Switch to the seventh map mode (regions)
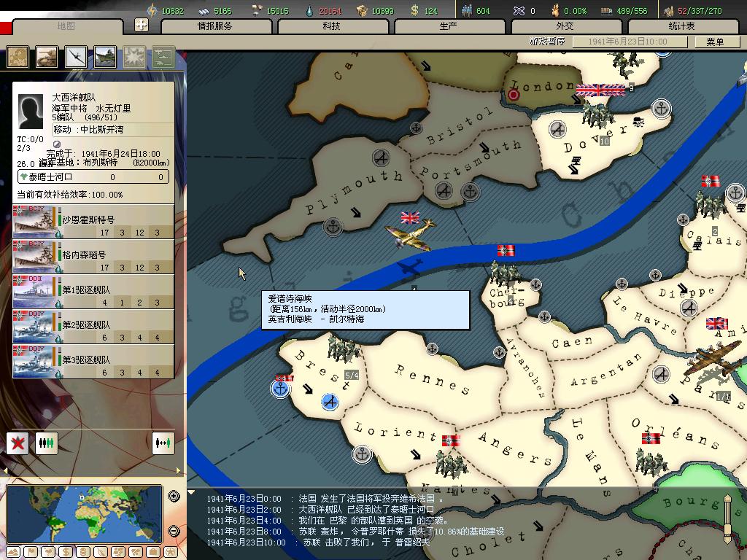The height and width of the screenshot is (560, 747). tap(118, 553)
